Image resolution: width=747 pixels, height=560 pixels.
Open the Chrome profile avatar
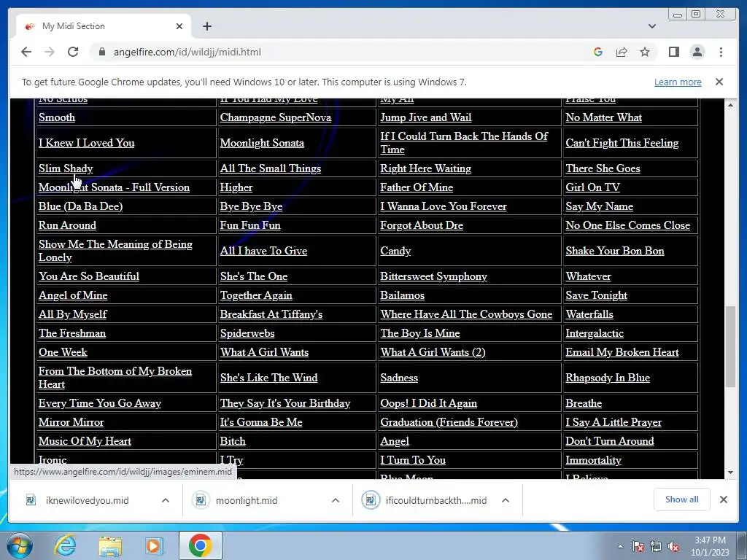click(697, 52)
